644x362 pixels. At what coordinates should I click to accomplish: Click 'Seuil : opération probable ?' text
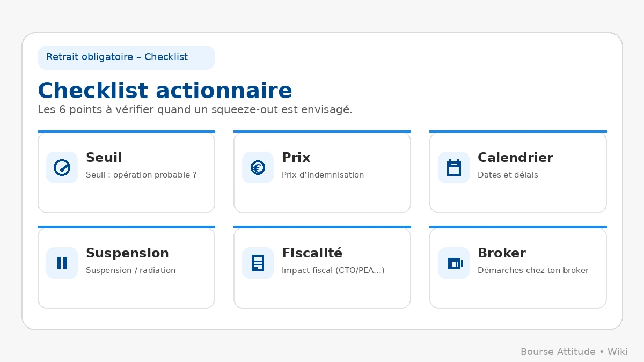141,175
